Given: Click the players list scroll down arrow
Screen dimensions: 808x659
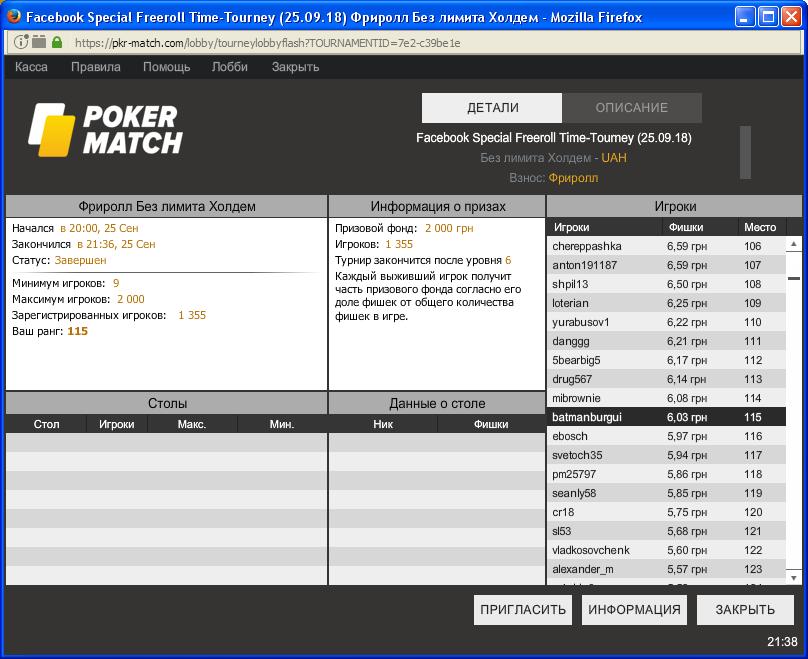Looking at the screenshot, I should tap(794, 578).
